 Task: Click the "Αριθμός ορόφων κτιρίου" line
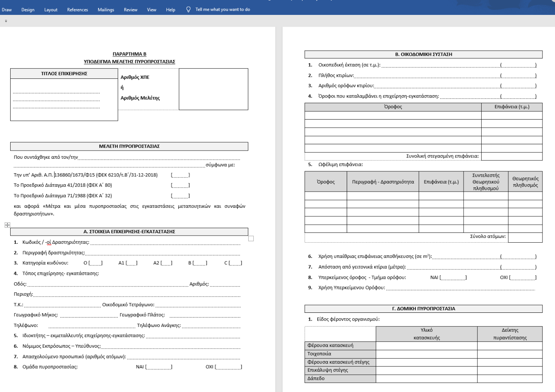click(x=422, y=85)
